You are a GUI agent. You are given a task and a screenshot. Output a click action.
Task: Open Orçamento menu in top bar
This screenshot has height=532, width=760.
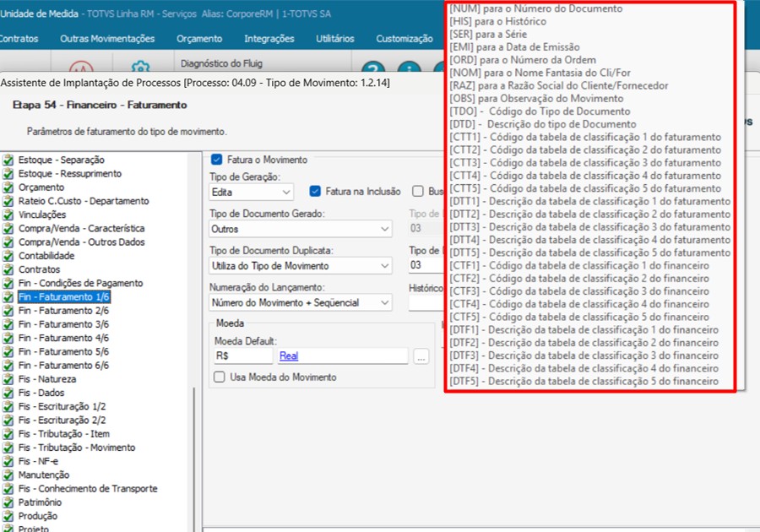(199, 39)
